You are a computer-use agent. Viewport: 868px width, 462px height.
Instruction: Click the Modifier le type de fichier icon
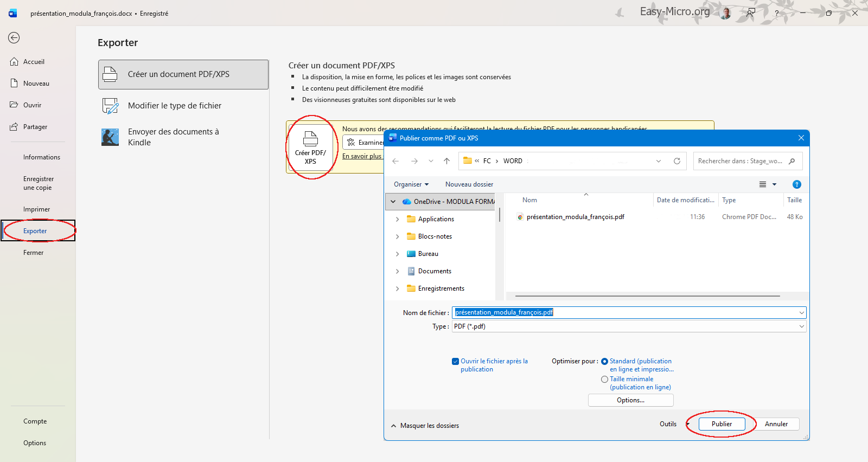pyautogui.click(x=110, y=106)
